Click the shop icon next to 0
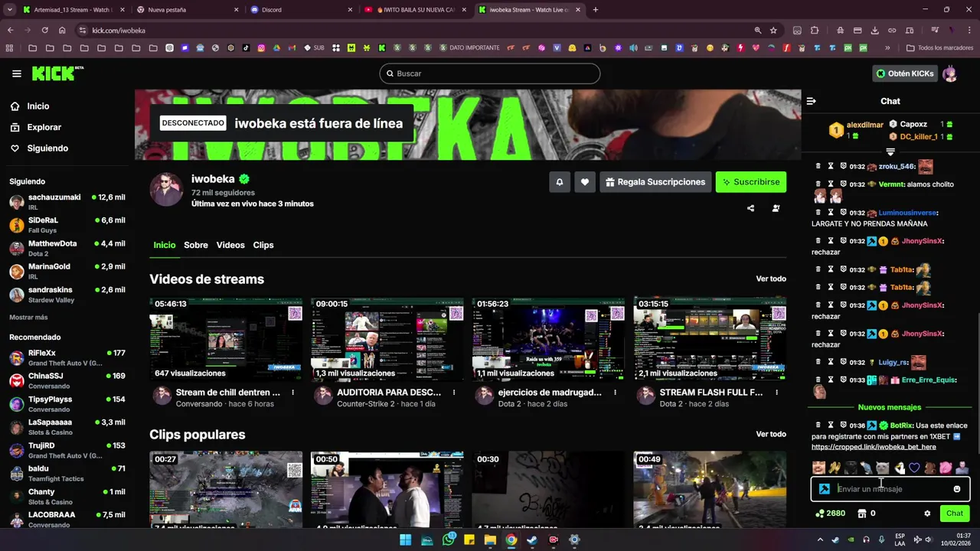 click(862, 514)
